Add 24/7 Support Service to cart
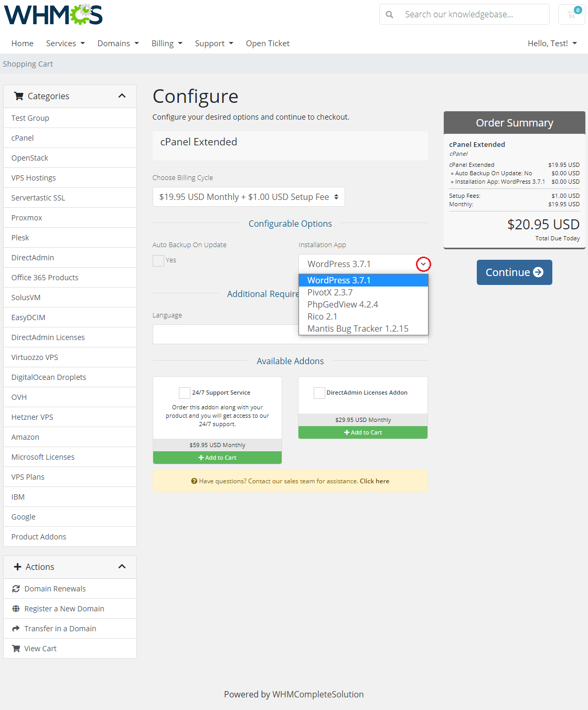This screenshot has width=588, height=710. (x=217, y=458)
